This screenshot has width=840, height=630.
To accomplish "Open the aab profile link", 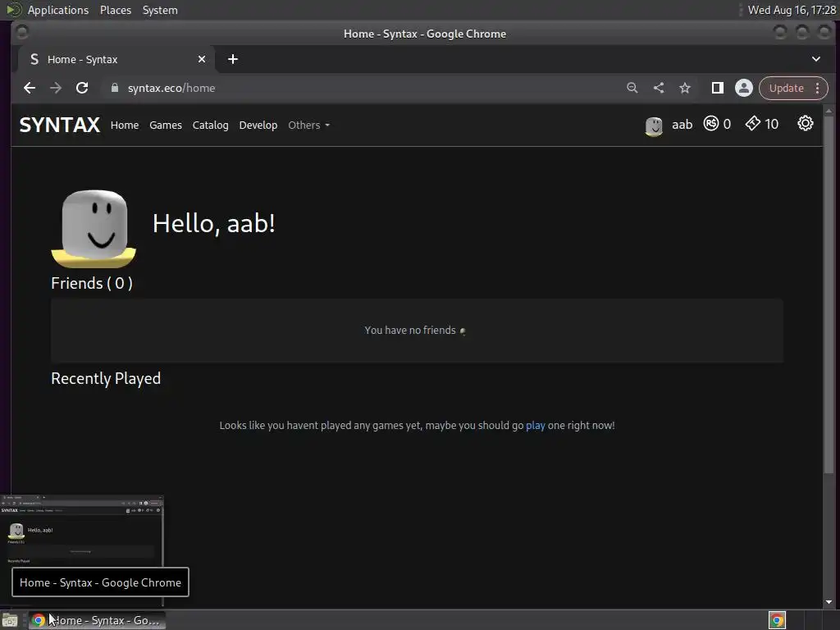I will (682, 125).
